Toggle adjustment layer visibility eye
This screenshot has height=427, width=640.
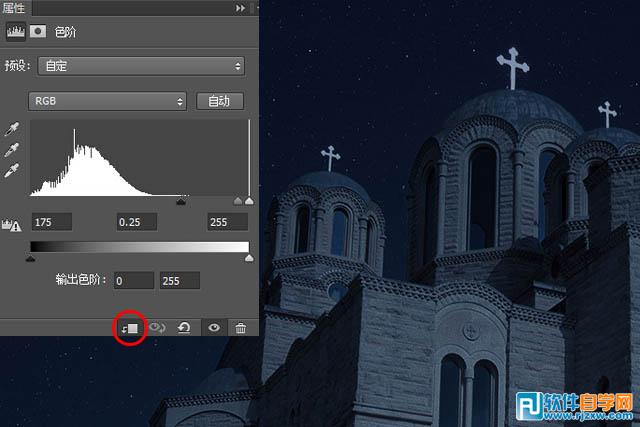coord(214,328)
